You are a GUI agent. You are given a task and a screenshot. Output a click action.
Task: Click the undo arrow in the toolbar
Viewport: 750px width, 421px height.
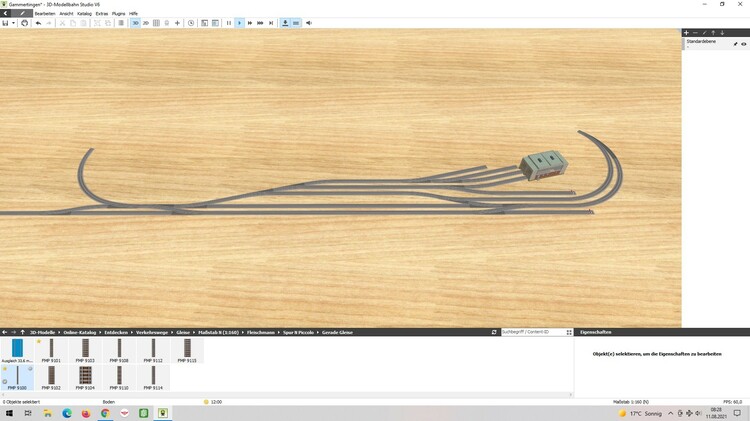[38, 23]
